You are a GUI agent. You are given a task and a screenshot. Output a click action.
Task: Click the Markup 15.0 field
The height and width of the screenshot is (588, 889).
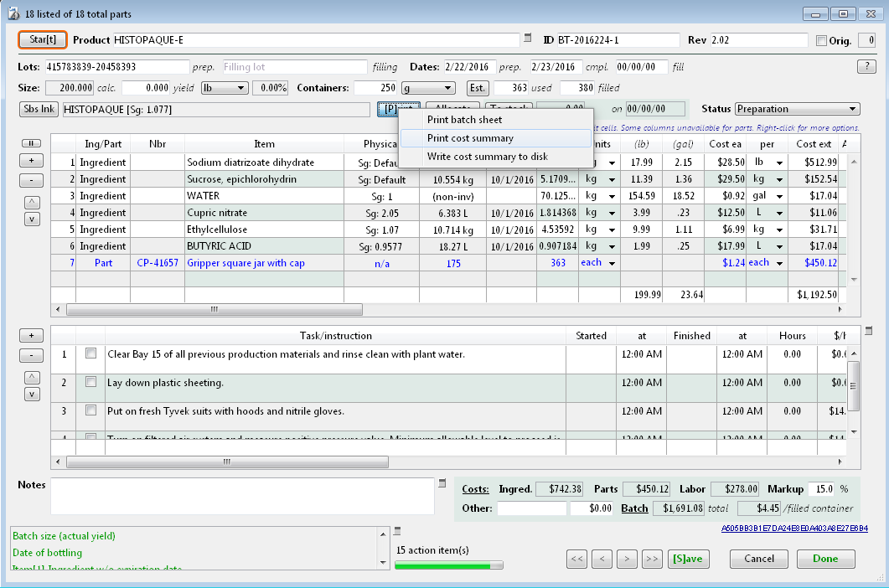coord(822,489)
